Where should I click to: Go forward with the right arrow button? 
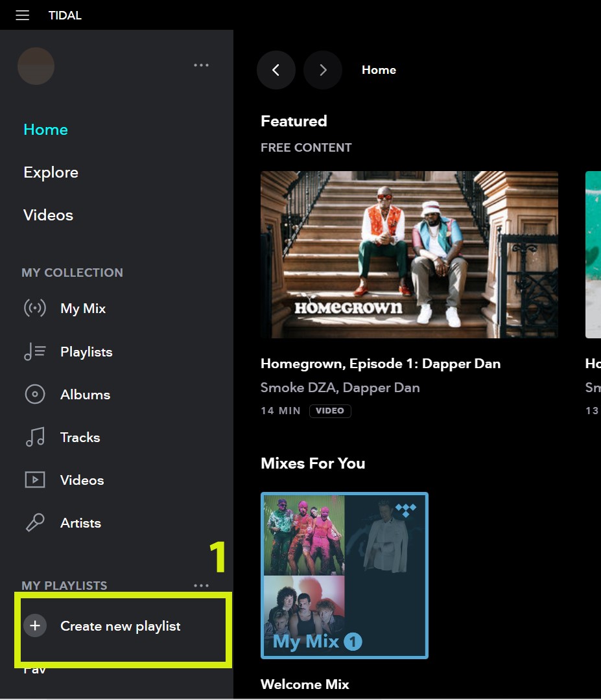pos(323,70)
